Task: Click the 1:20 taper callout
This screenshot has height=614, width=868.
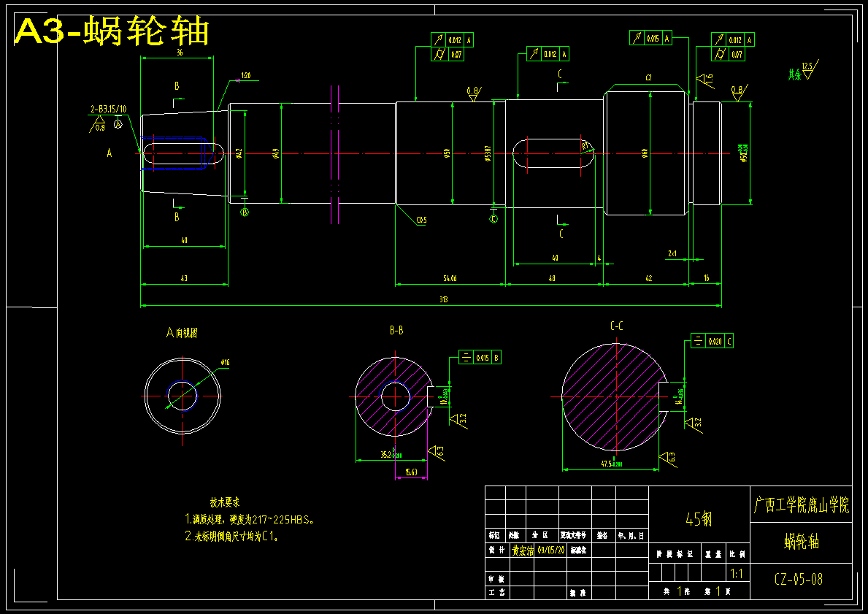Action: [246, 75]
